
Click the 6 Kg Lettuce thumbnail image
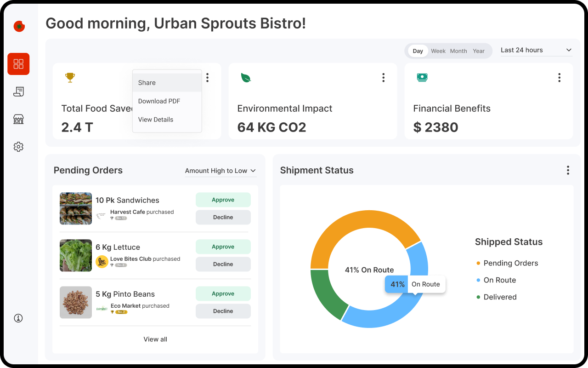pos(76,255)
